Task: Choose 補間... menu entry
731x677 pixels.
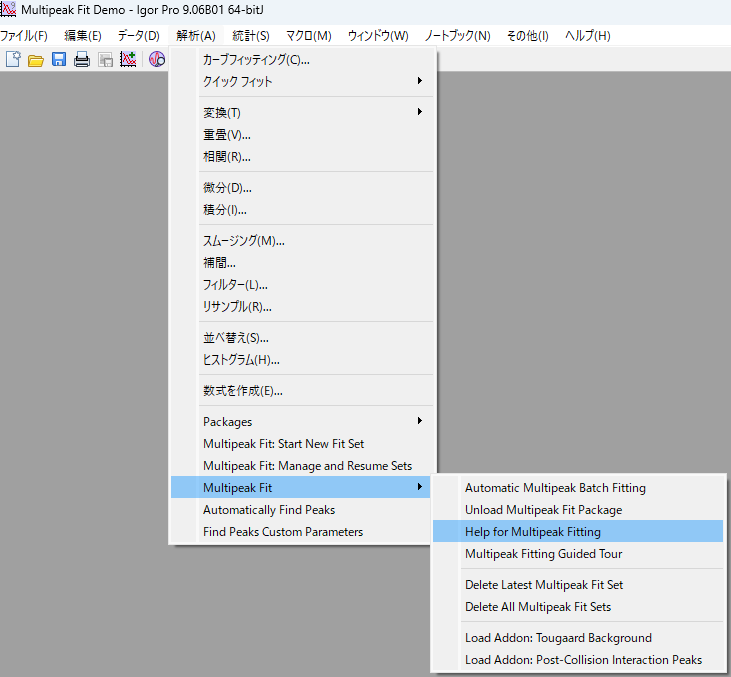Action: pyautogui.click(x=302, y=263)
